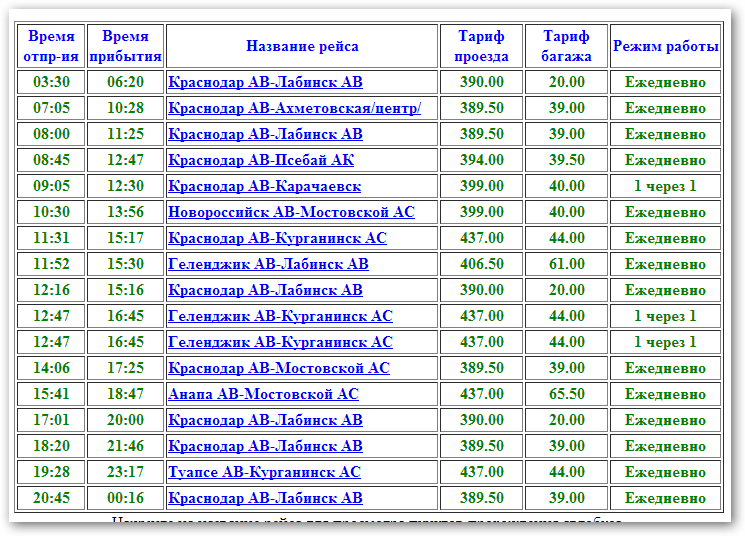
Task: Open the Краснодар АВ-Мостовской АС route link
Action: tap(279, 368)
